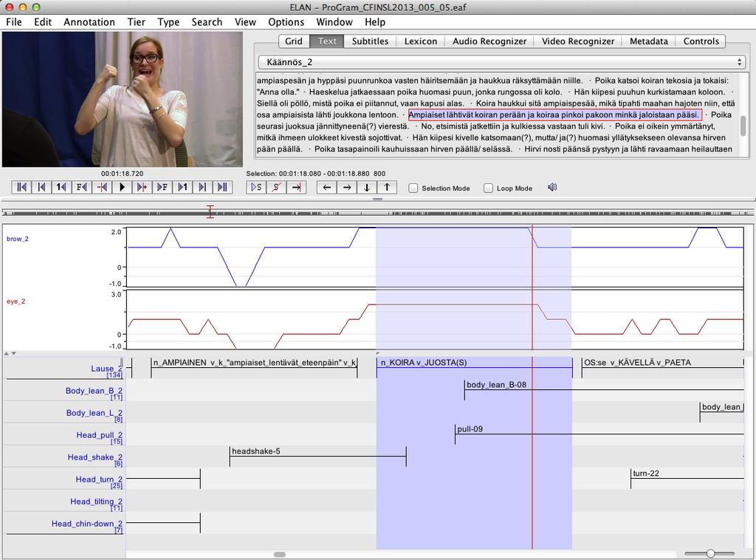Screen dimensions: 756x560
Task: Click the signer video thumbnail
Action: (123, 99)
